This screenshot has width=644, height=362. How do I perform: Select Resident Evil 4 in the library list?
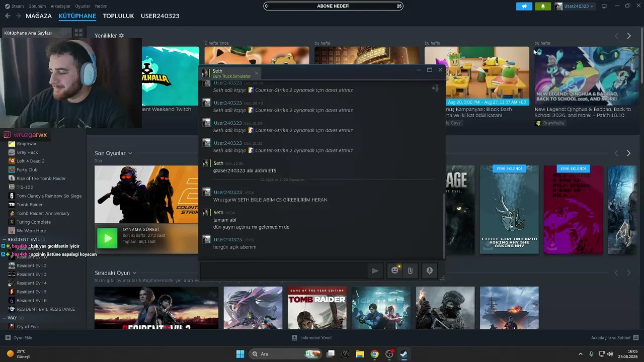click(31, 283)
